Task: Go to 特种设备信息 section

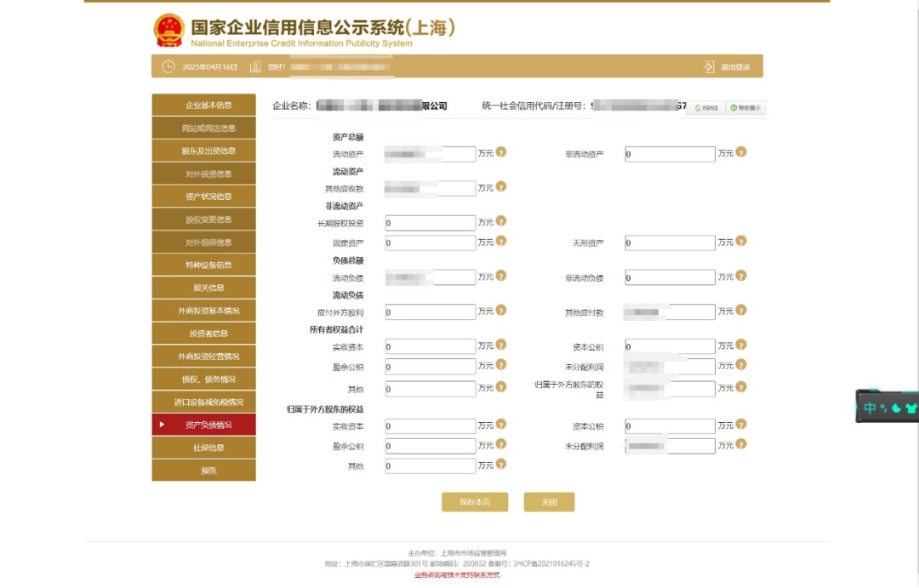Action: [204, 265]
